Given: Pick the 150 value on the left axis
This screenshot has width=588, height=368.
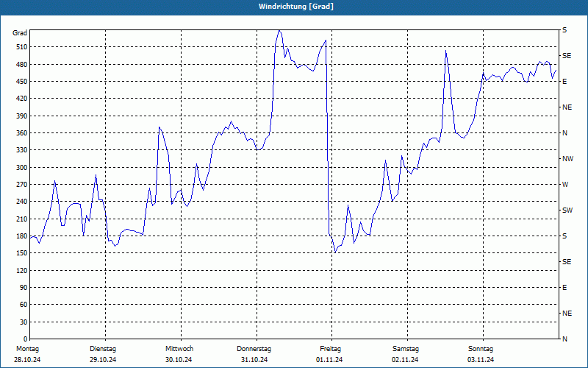Looking at the screenshot, I should pyautogui.click(x=22, y=253).
